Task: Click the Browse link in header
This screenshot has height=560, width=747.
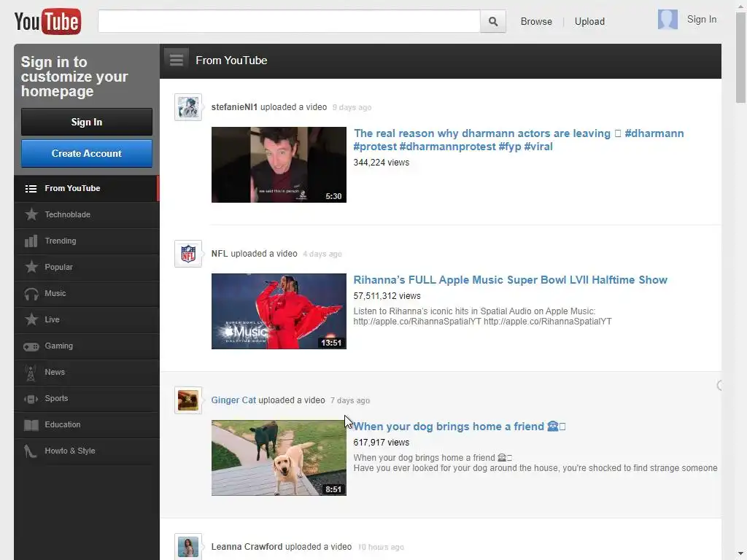Action: coord(536,21)
